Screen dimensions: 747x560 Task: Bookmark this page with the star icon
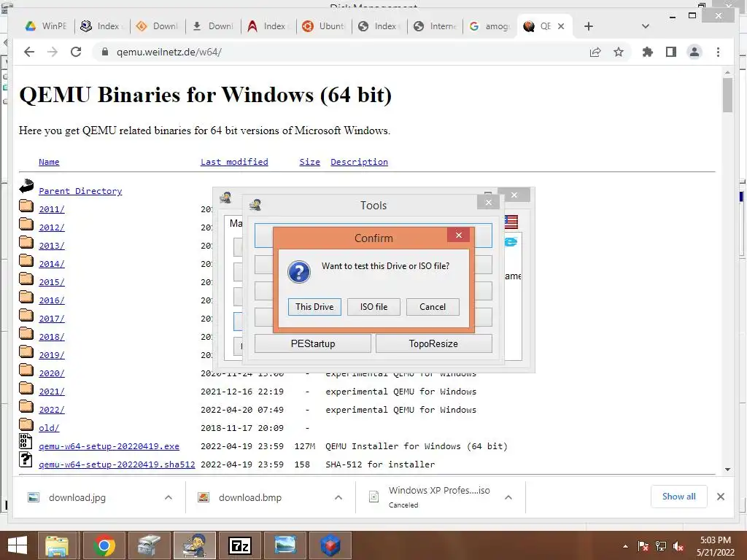click(619, 52)
